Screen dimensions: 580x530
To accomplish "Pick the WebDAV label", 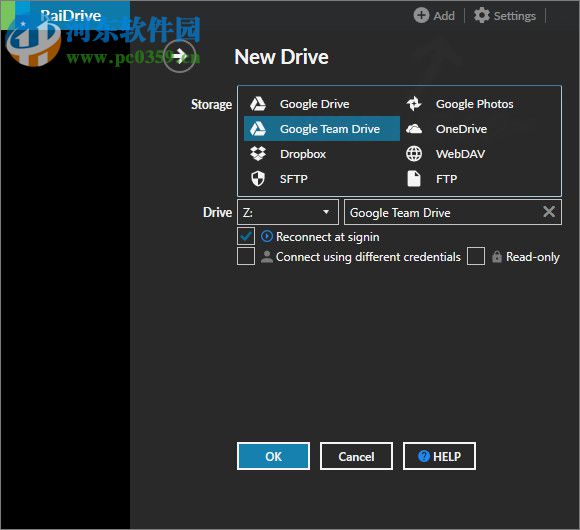I will click(460, 153).
